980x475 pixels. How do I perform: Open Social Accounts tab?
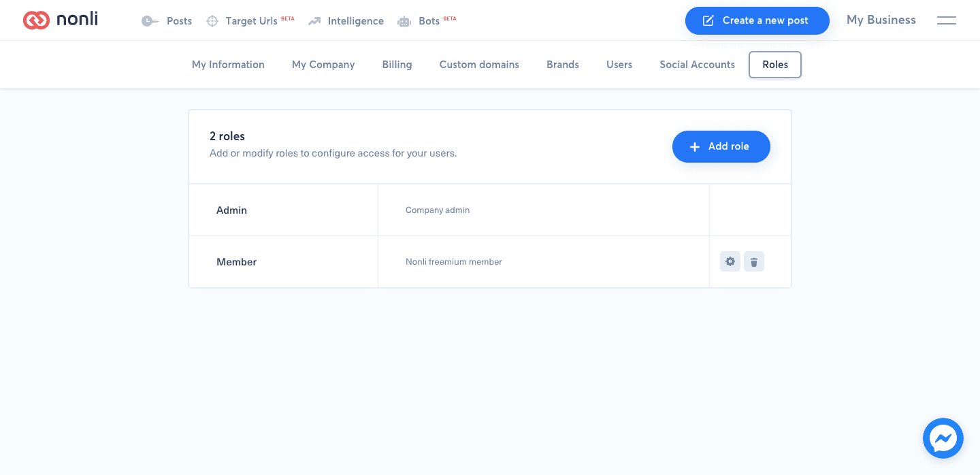697,65
